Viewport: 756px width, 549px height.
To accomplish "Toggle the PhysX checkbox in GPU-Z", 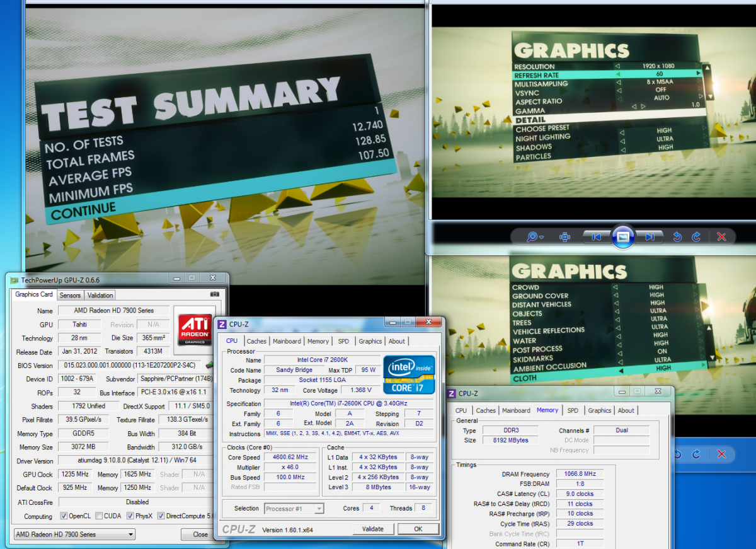I will 130,516.
